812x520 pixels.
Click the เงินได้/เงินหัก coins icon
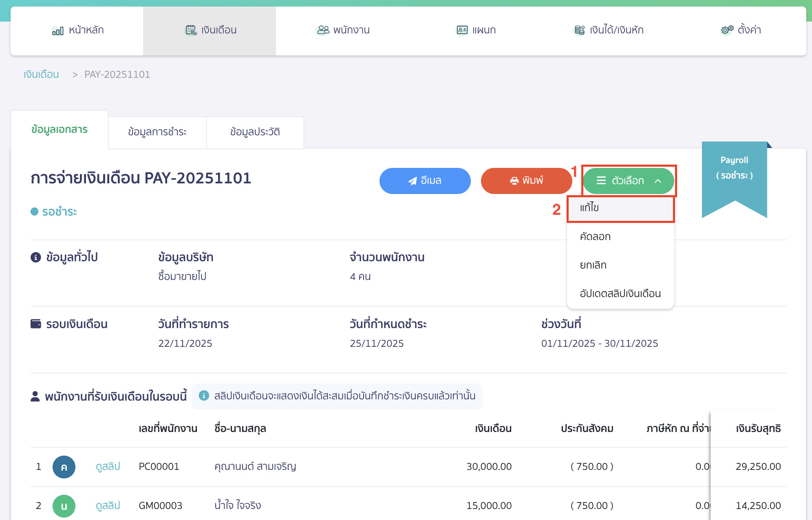pos(579,30)
